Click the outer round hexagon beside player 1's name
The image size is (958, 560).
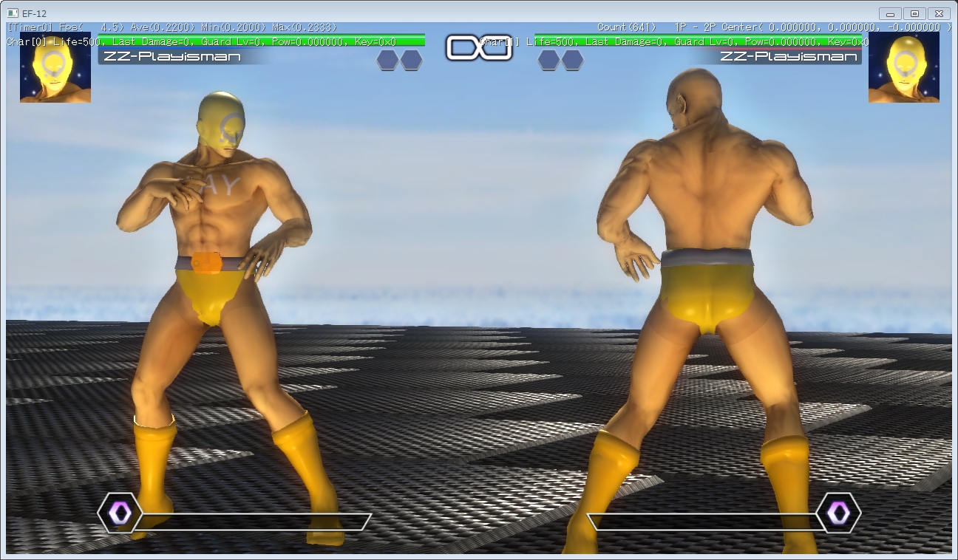click(388, 60)
